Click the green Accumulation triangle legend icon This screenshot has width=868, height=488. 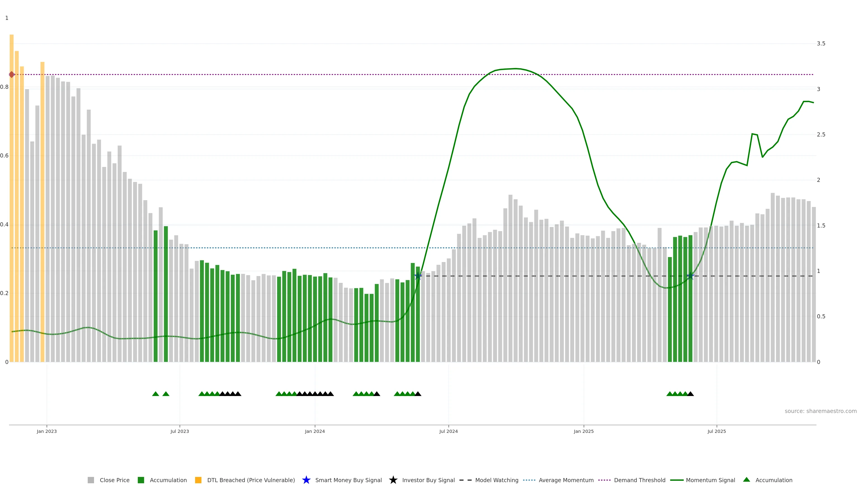coord(746,480)
